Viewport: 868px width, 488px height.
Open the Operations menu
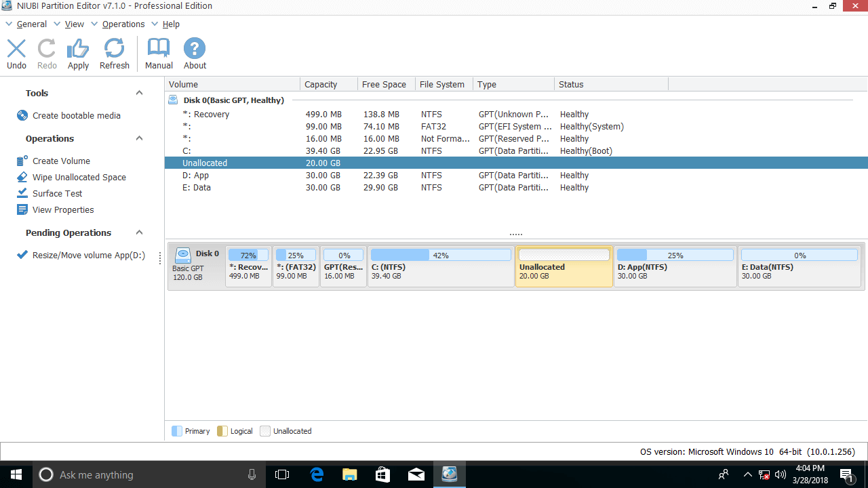pyautogui.click(x=123, y=24)
